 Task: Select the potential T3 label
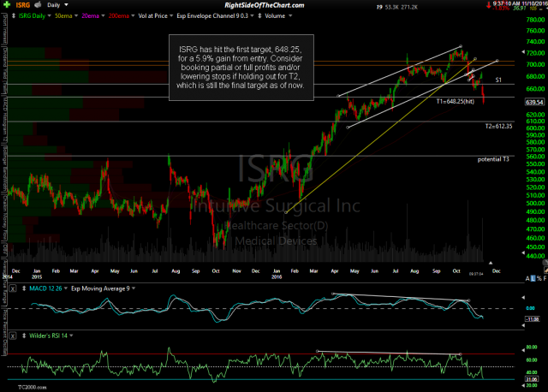tap(494, 160)
